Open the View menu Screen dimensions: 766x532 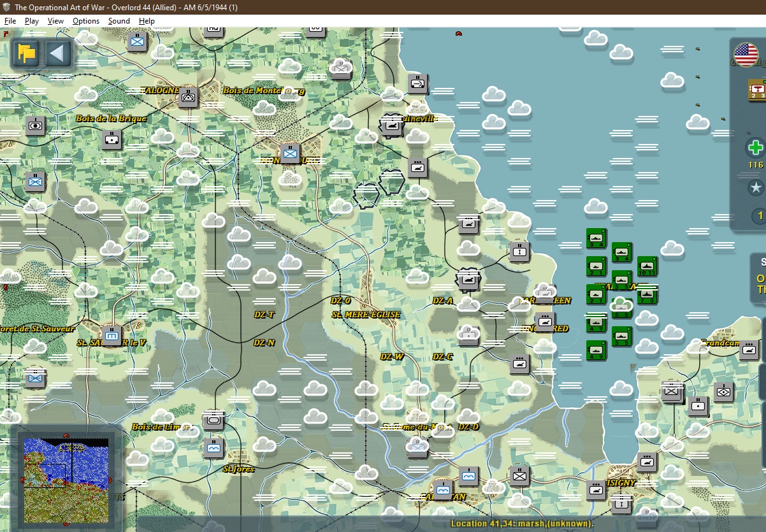(x=56, y=21)
